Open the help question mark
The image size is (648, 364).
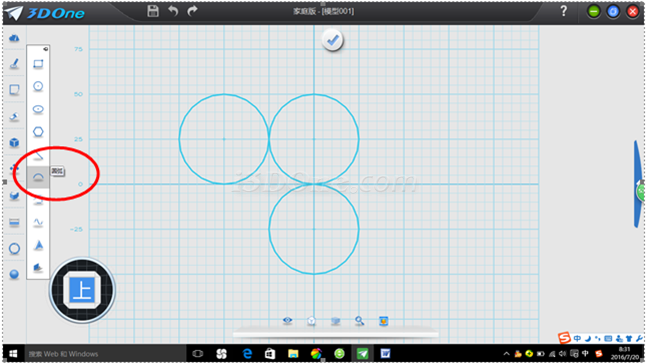(x=564, y=11)
